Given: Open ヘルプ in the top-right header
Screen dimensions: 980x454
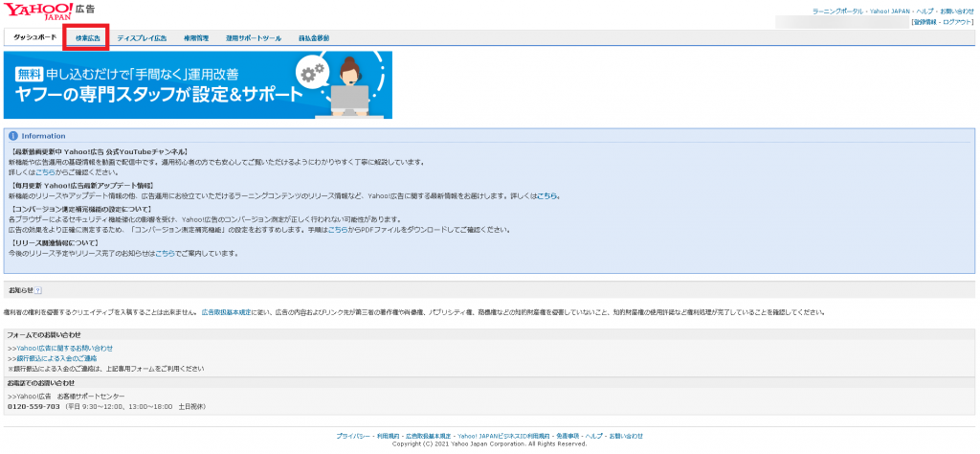Looking at the screenshot, I should pos(925,11).
